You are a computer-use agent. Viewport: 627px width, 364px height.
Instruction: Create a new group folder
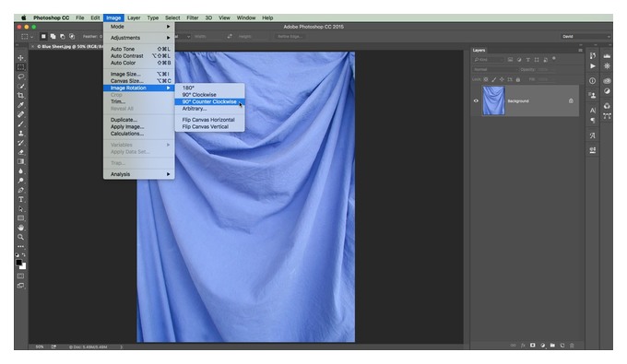tap(552, 346)
